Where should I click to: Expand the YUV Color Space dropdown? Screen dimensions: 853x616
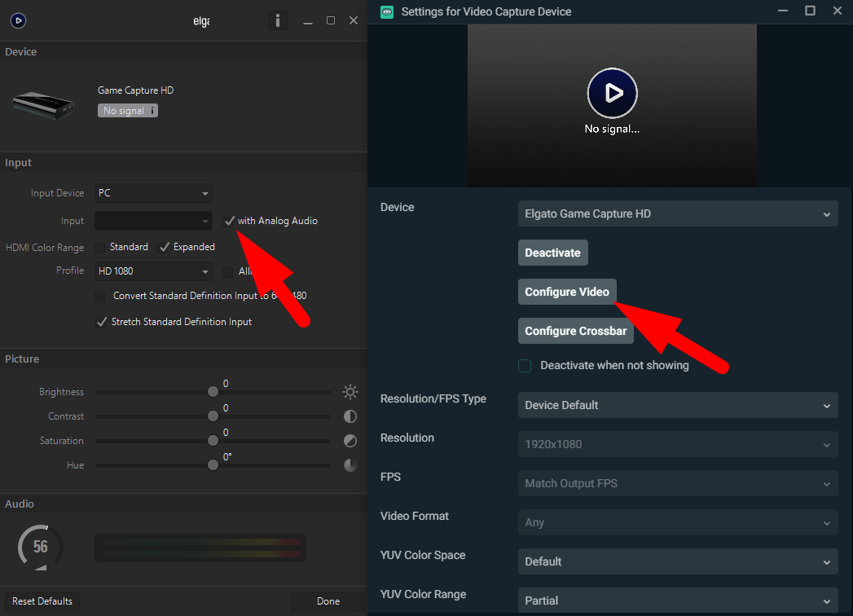click(678, 562)
